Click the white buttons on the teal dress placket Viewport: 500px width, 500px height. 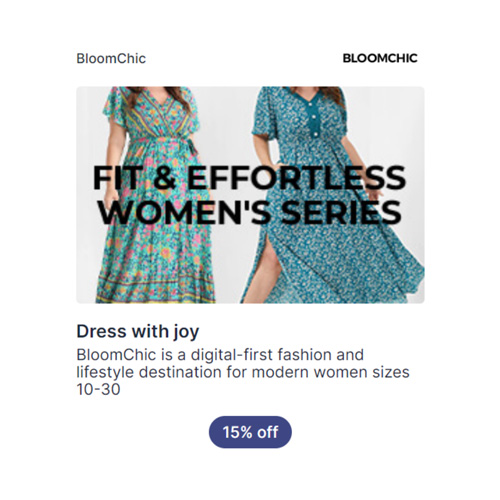tap(313, 118)
